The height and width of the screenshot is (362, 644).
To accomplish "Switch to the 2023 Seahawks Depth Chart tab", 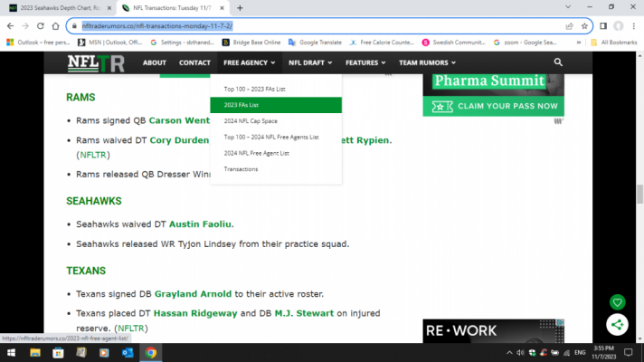I will coord(61,8).
